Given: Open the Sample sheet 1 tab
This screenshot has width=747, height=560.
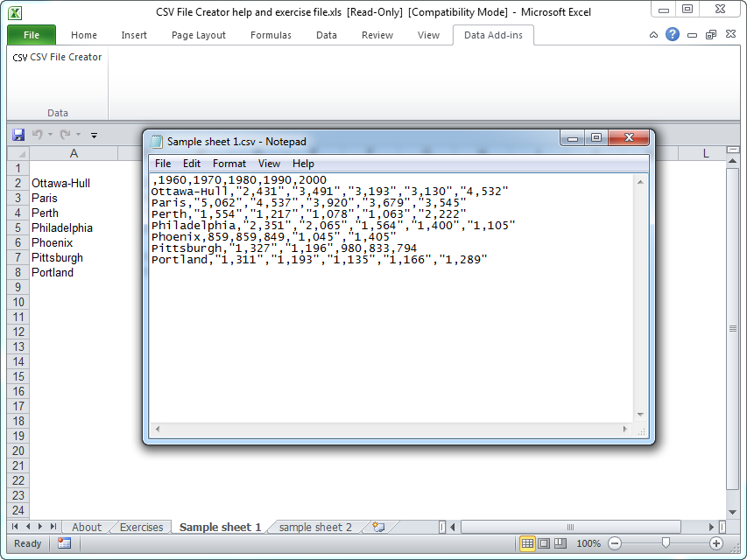Looking at the screenshot, I should (220, 527).
